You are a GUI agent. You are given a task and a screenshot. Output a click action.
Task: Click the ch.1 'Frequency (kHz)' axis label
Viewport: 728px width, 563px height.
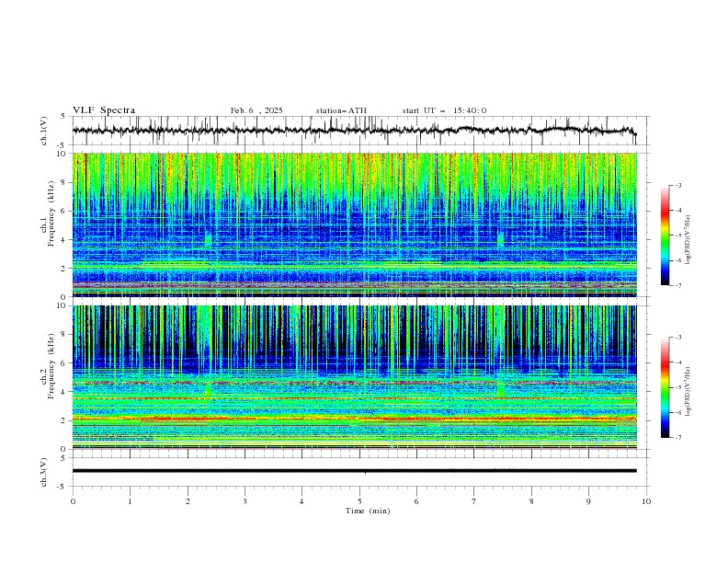click(51, 214)
